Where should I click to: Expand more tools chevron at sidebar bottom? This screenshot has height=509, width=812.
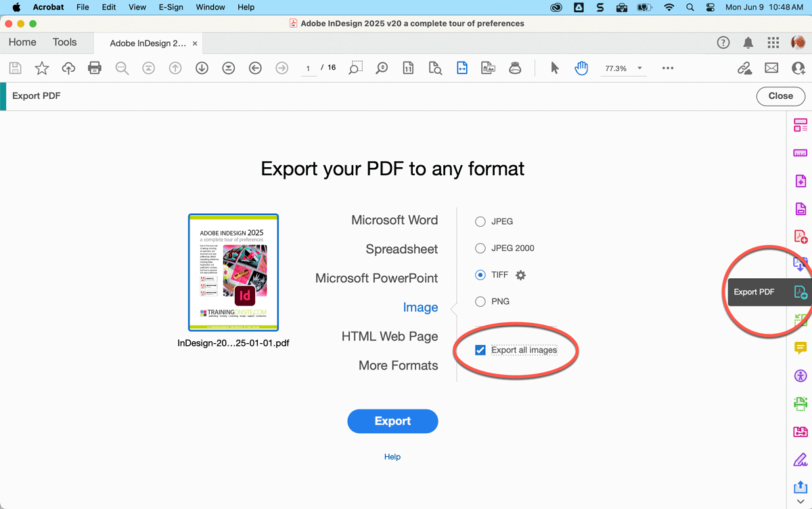pos(800,502)
